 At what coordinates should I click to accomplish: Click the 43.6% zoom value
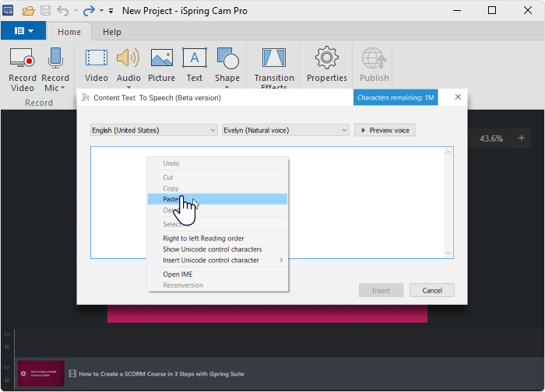[490, 138]
